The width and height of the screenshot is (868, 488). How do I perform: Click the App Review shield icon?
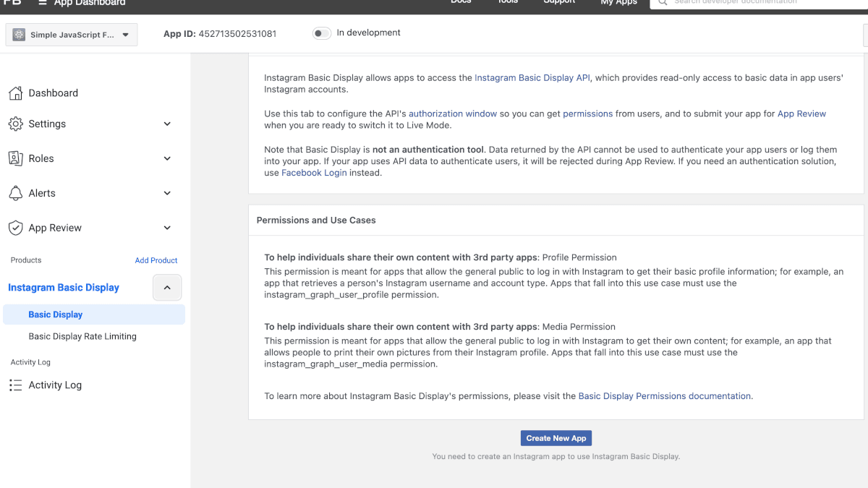15,228
